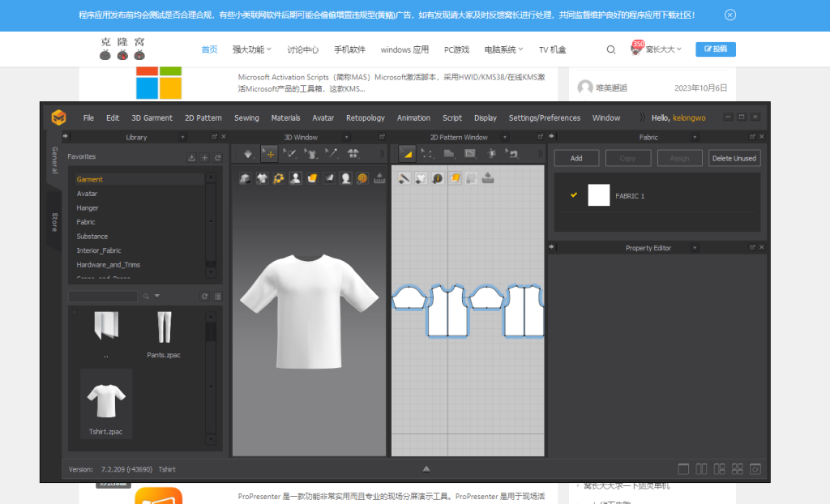Click the library search magnifier icon
830x504 pixels.
pyautogui.click(x=146, y=297)
